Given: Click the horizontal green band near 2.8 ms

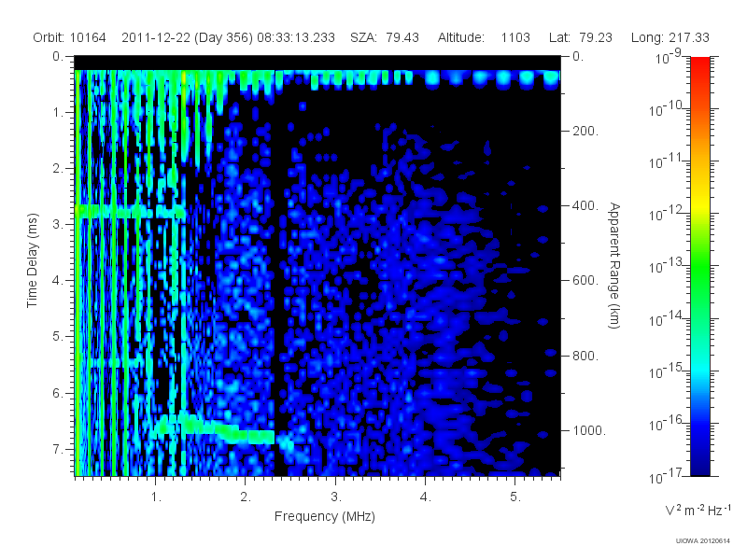Looking at the screenshot, I should (130, 212).
